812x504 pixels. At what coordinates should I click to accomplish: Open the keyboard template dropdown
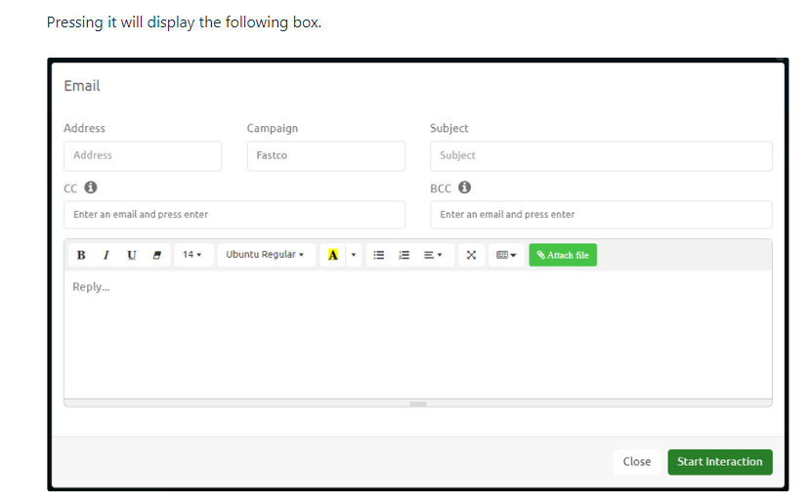pos(506,255)
